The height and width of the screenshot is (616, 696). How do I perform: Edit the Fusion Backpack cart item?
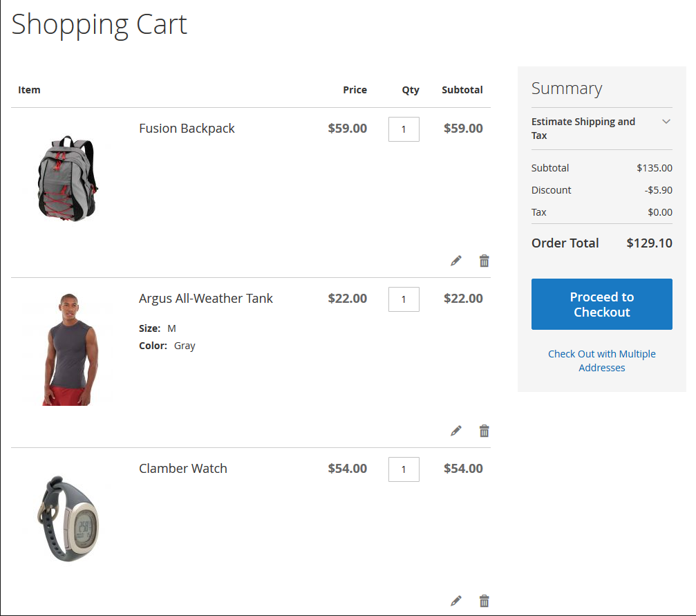pos(456,261)
